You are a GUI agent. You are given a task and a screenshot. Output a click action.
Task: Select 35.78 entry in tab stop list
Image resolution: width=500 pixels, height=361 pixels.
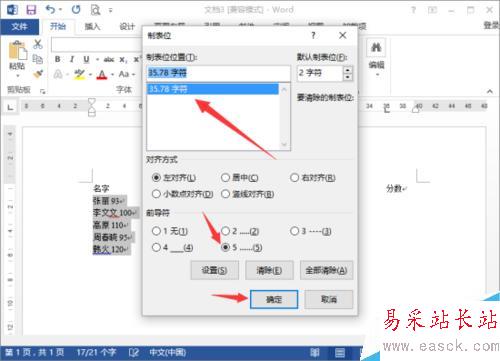[212, 89]
